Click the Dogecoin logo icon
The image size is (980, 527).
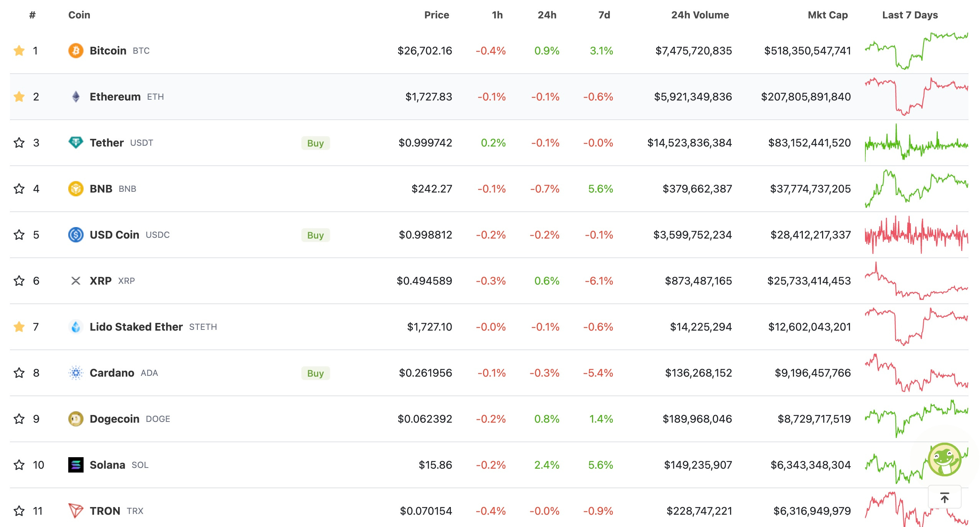point(76,419)
